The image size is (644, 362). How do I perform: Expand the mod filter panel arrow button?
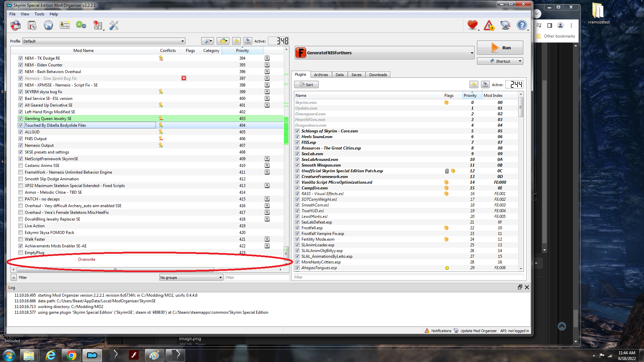[x=14, y=278]
